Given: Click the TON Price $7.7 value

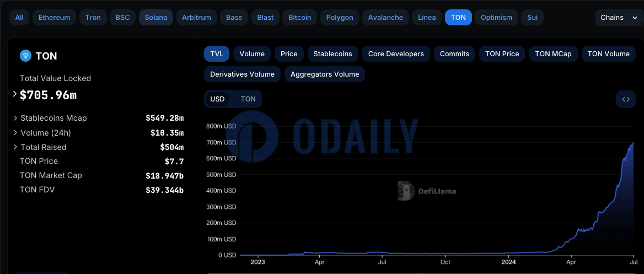Looking at the screenshot, I should coord(174,162).
